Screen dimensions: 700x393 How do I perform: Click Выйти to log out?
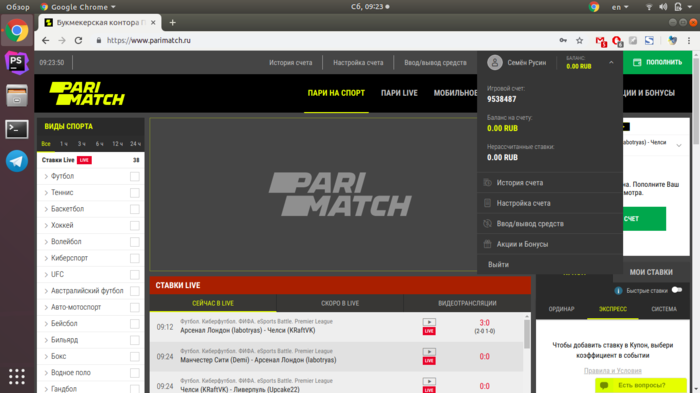coord(498,264)
